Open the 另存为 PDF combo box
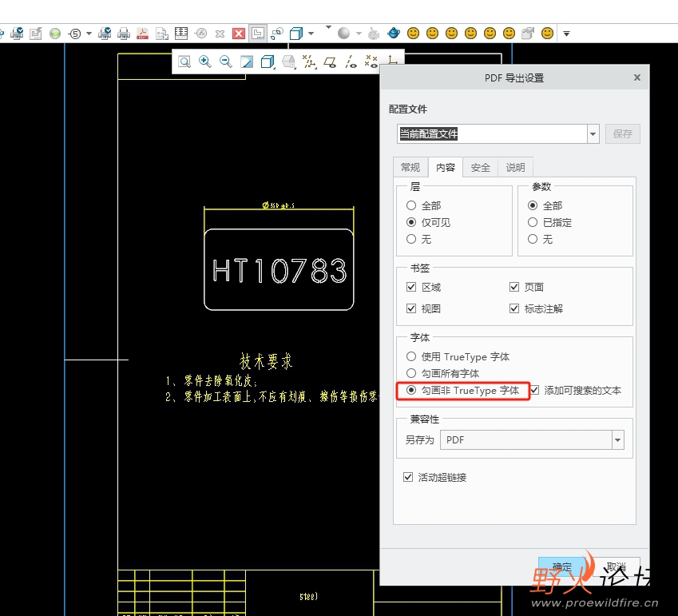This screenshot has height=616, width=678. pos(532,440)
